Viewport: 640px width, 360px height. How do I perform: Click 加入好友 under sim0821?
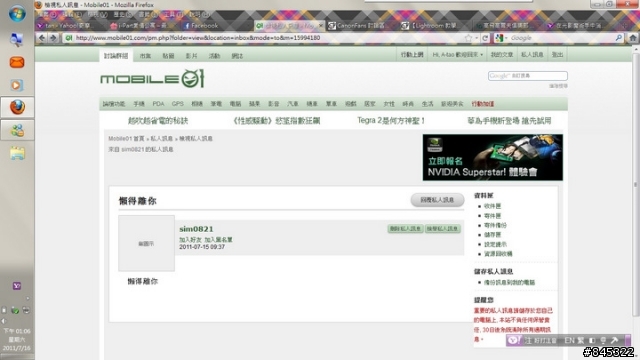click(x=190, y=240)
